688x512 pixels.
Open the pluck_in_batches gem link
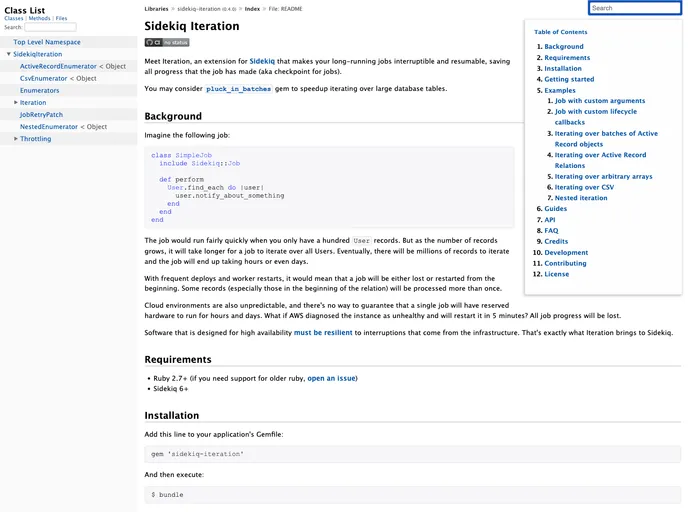[x=238, y=89]
